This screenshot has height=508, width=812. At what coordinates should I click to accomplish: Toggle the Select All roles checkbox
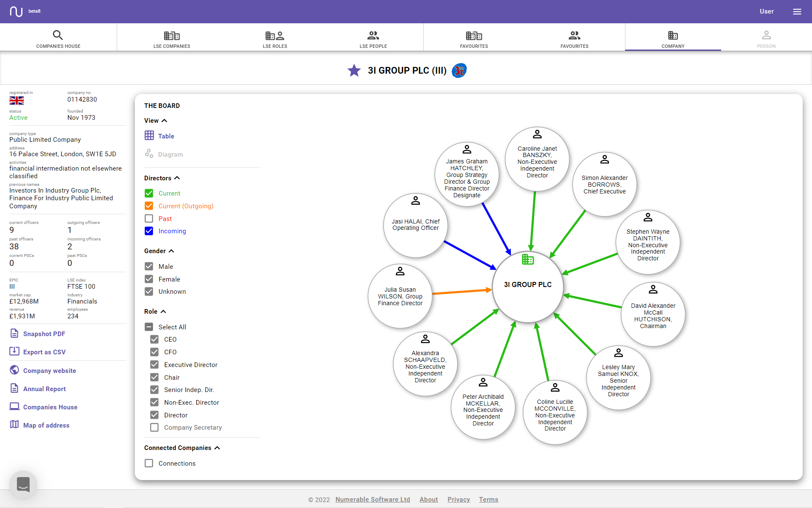tap(149, 327)
